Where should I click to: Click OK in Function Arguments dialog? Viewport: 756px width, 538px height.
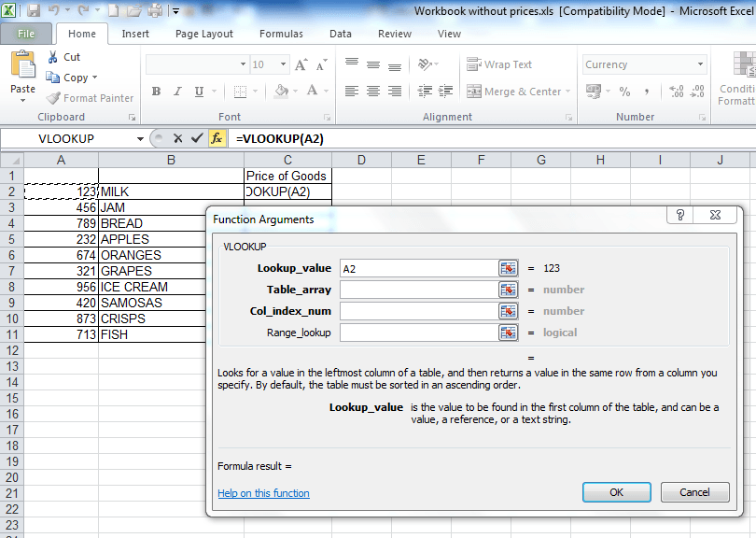pyautogui.click(x=617, y=492)
